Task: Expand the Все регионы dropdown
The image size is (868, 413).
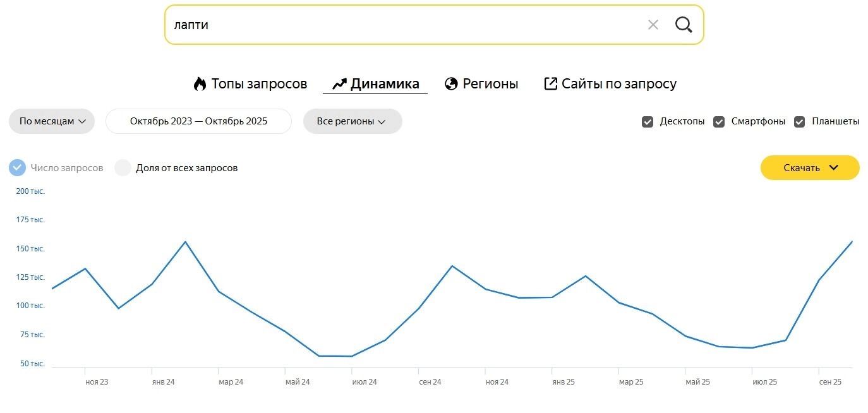Action: pos(352,121)
